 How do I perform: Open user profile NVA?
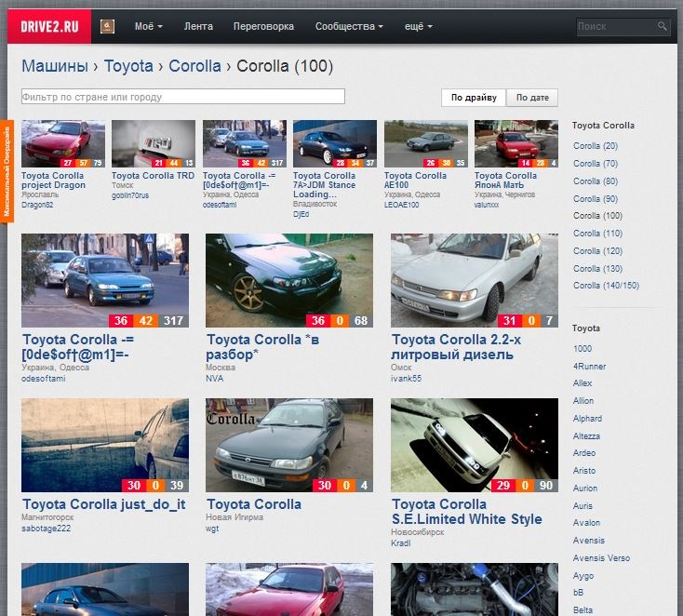(x=214, y=379)
